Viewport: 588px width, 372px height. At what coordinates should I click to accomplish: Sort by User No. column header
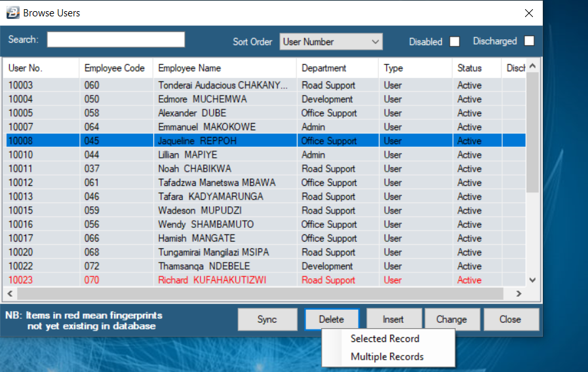[41, 68]
